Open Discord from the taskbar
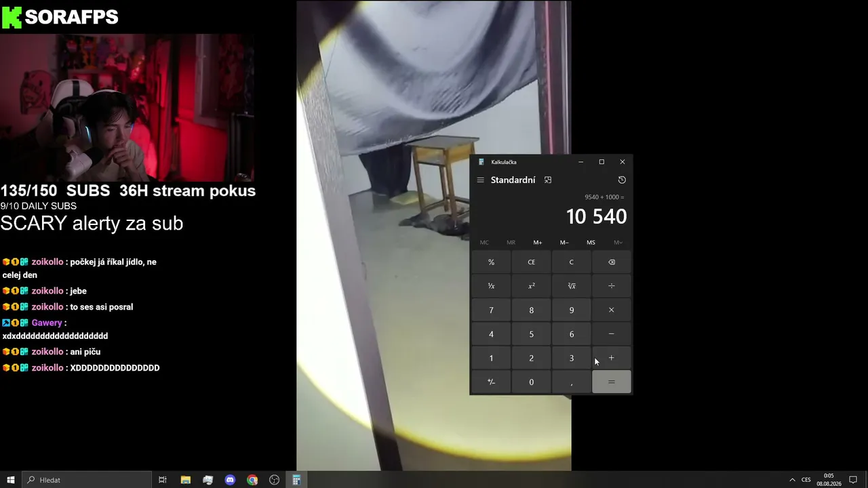This screenshot has height=488, width=868. [230, 480]
